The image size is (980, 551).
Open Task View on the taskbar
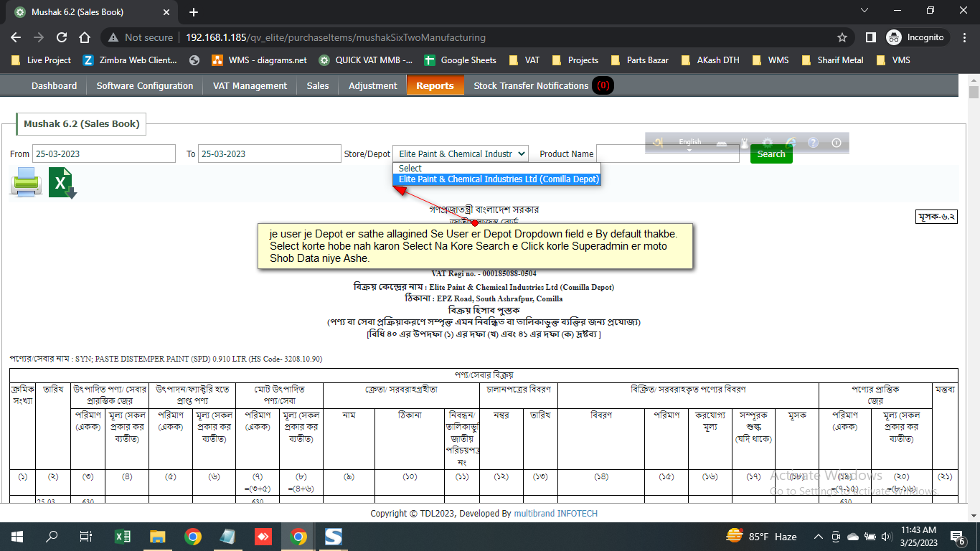86,536
